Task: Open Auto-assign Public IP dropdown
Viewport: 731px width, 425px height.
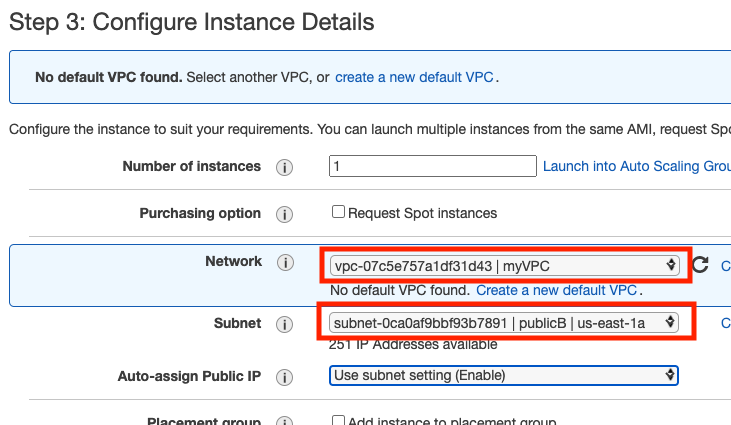Action: pyautogui.click(x=503, y=375)
